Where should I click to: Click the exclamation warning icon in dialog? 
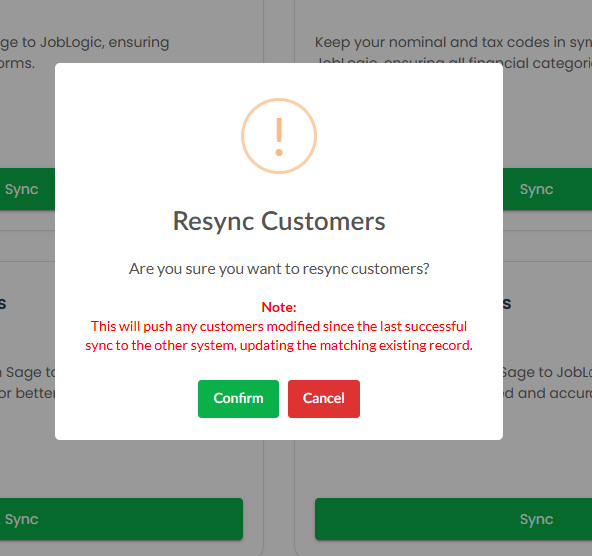pos(279,136)
